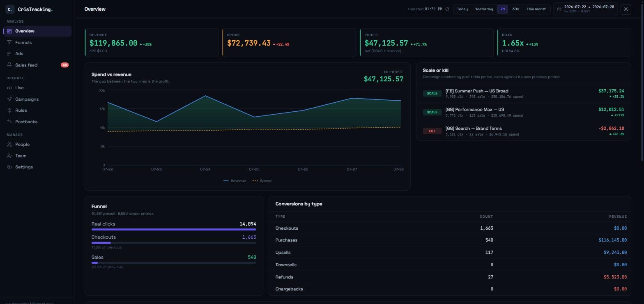The height and width of the screenshot is (304, 644).
Task: Toggle light theme with the sun icon
Action: pos(626,9)
